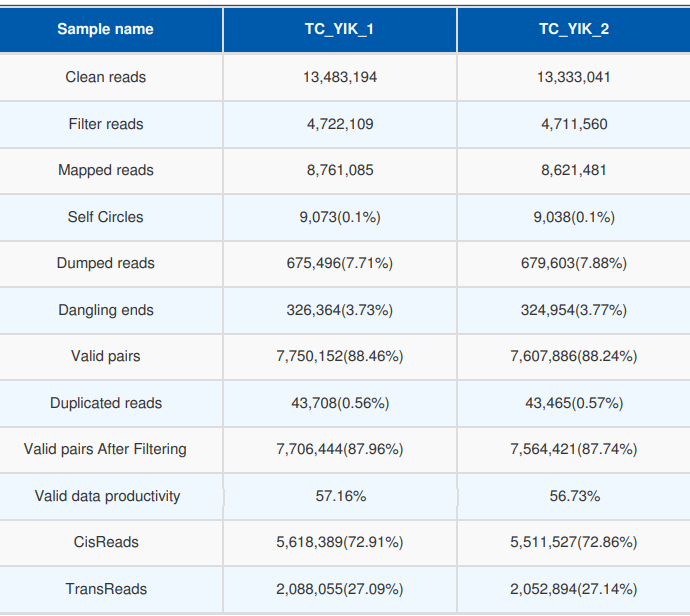Select the 4,711,560 filter reads cell

coord(573,124)
